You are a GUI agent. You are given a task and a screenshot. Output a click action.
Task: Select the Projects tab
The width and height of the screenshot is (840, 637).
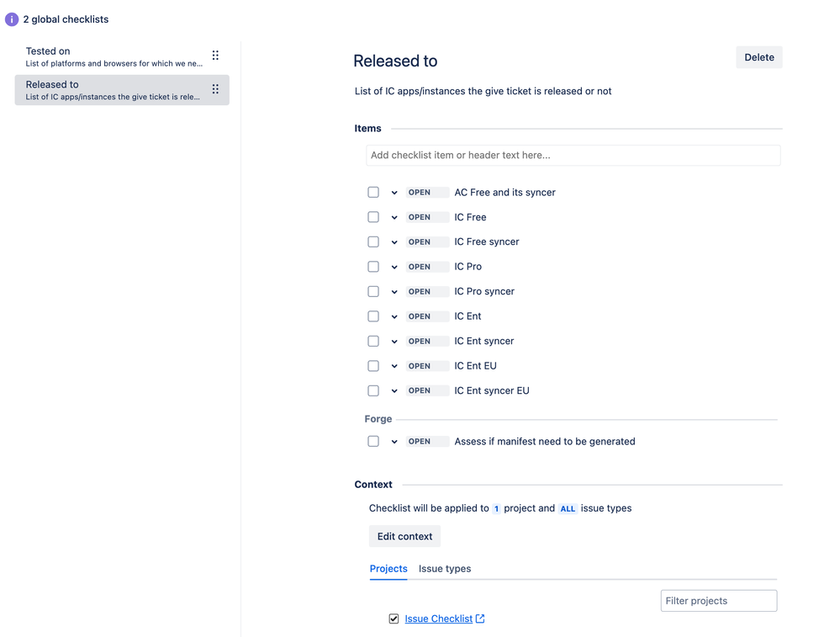[388, 569]
